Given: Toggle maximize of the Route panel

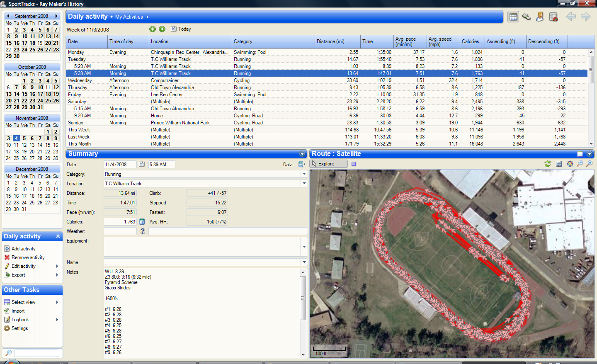Looking at the screenshot, I should coord(580,154).
